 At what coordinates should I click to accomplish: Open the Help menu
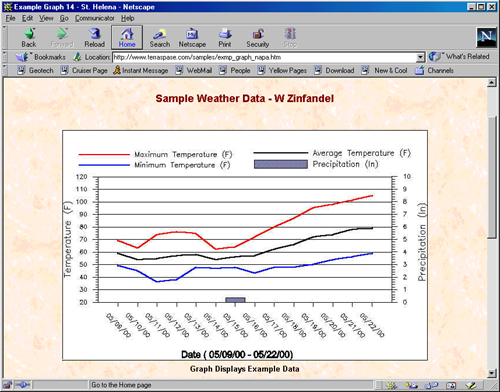point(127,18)
